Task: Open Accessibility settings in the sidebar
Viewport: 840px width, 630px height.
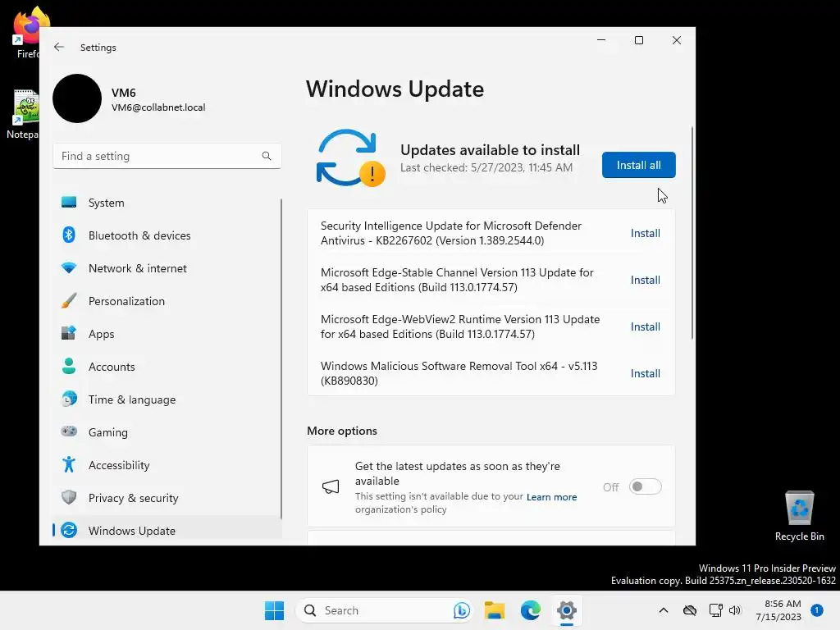Action: (167, 465)
